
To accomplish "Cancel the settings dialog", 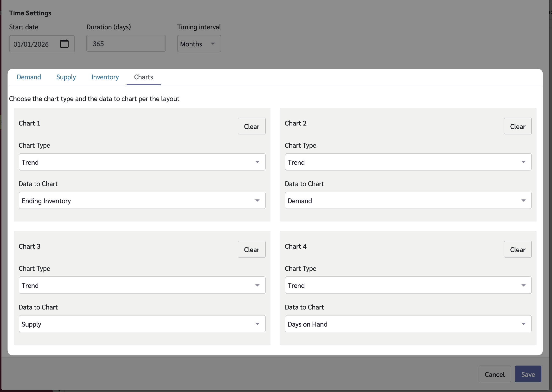I will click(x=494, y=374).
